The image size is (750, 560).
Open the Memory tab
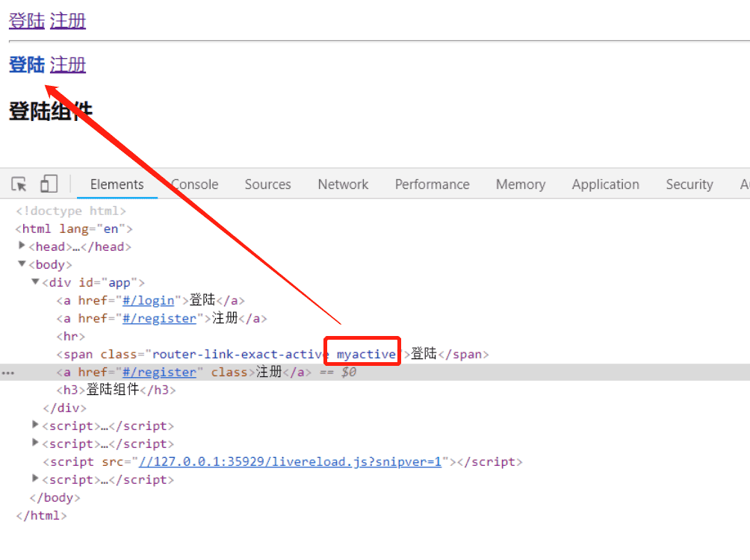point(521,184)
